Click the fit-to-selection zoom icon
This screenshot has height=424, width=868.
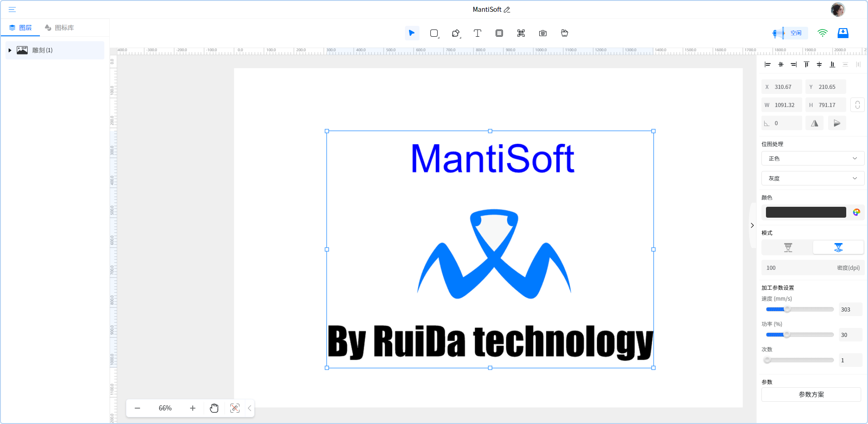click(235, 408)
